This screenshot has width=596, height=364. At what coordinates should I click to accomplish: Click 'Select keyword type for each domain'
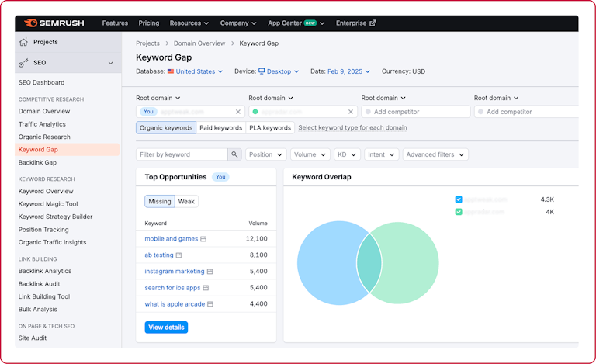pyautogui.click(x=352, y=127)
